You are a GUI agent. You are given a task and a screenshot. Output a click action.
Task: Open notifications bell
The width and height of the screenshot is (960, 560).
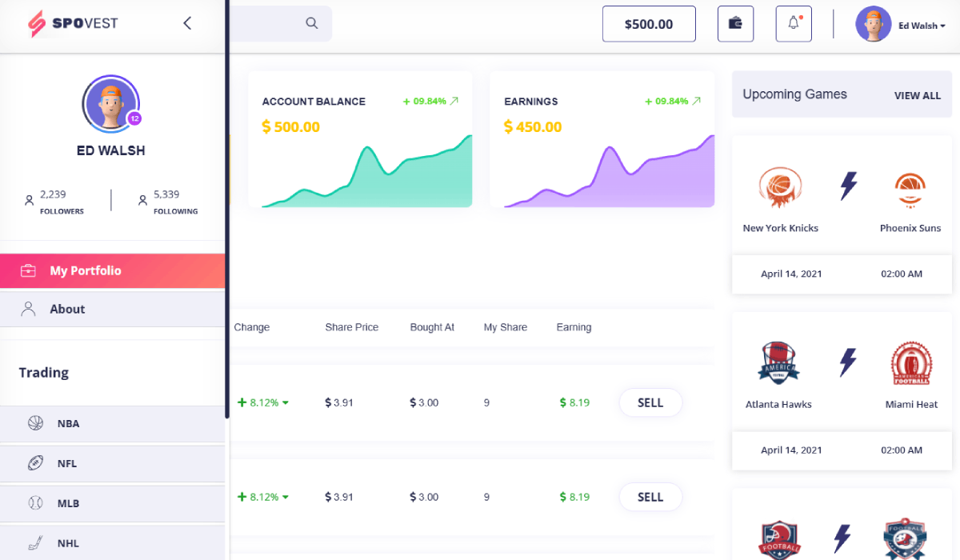click(x=794, y=24)
